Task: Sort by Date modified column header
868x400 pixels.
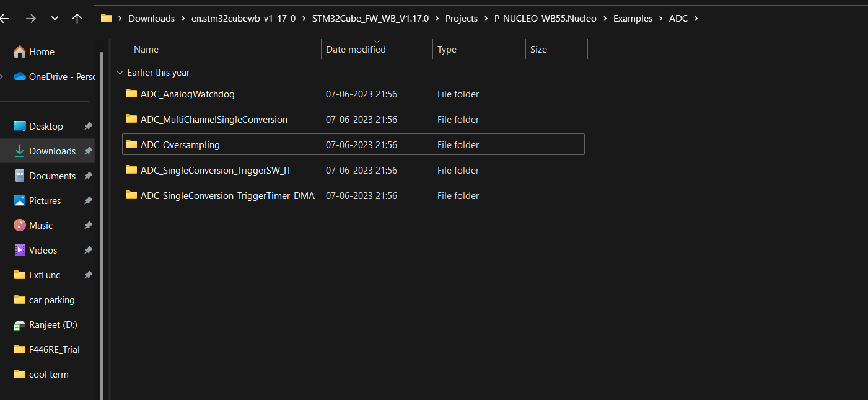Action: pyautogui.click(x=356, y=50)
